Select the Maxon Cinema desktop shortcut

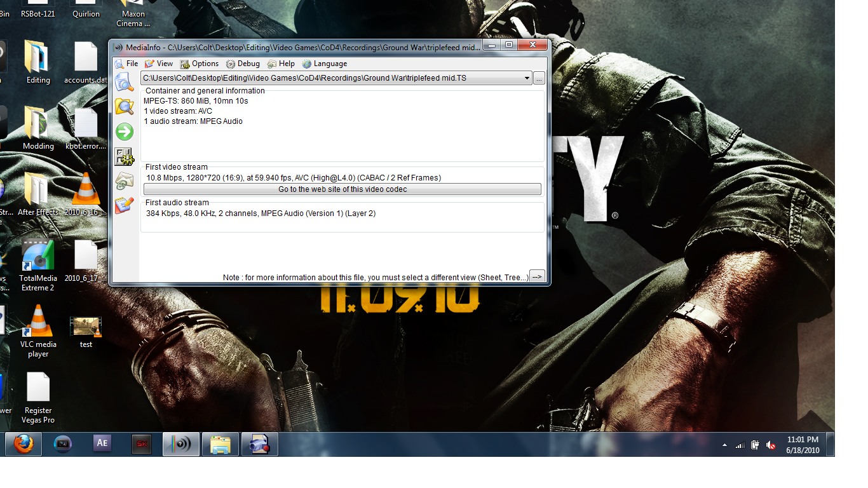133,14
